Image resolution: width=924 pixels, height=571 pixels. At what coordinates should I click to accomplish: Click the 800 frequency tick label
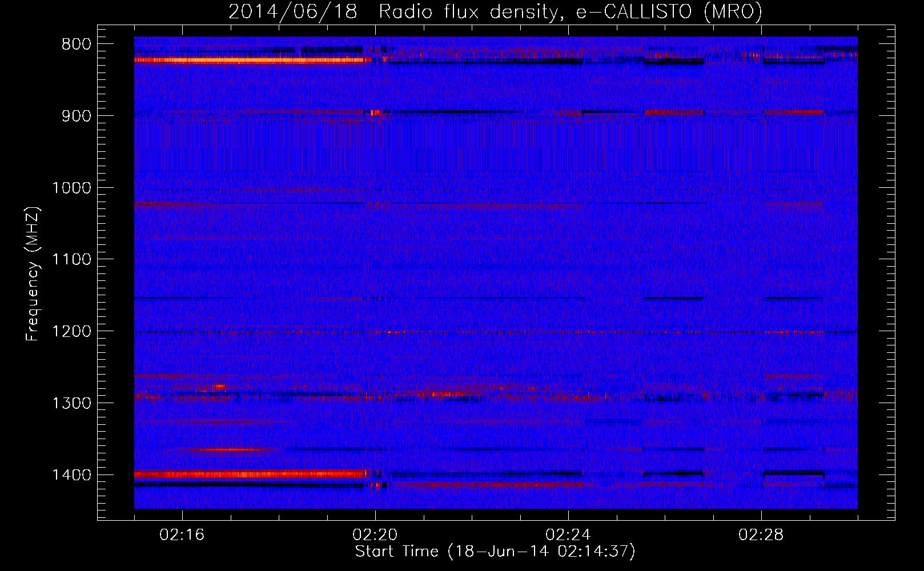(77, 45)
